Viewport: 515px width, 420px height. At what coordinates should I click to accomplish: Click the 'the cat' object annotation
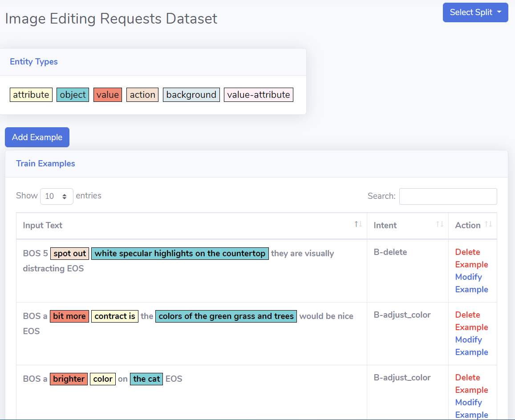tap(146, 379)
